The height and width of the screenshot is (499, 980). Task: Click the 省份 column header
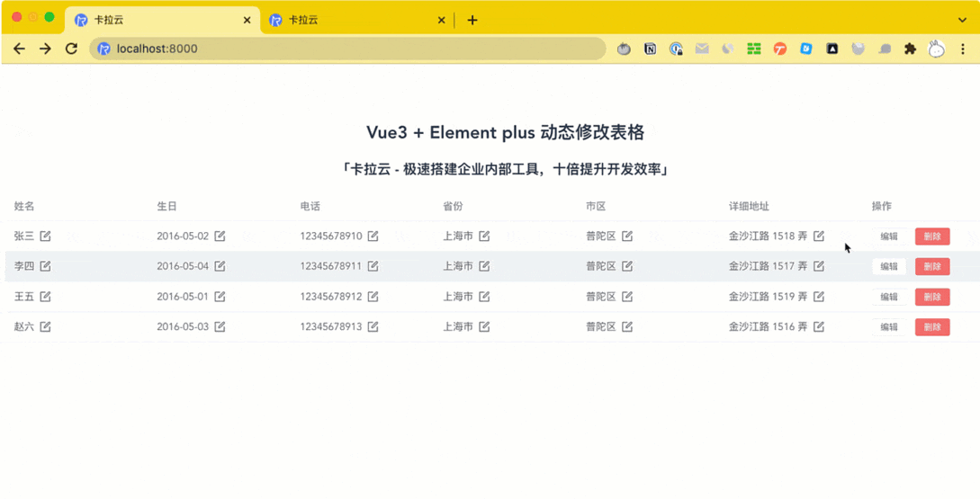(x=454, y=206)
